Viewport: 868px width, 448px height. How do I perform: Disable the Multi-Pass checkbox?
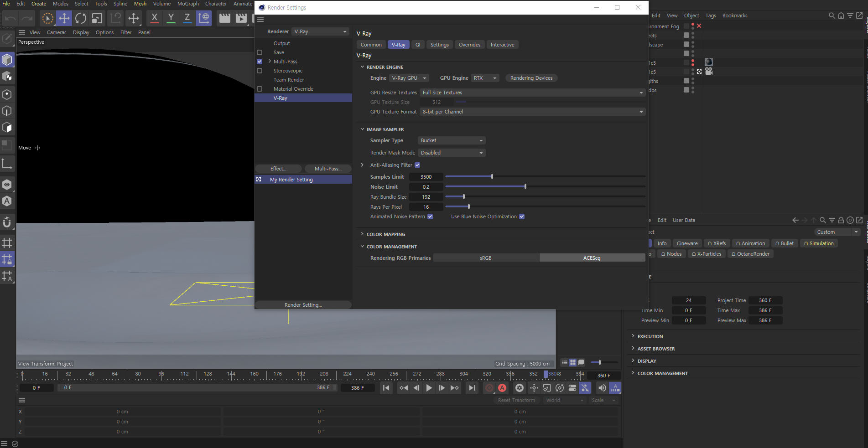click(x=260, y=62)
